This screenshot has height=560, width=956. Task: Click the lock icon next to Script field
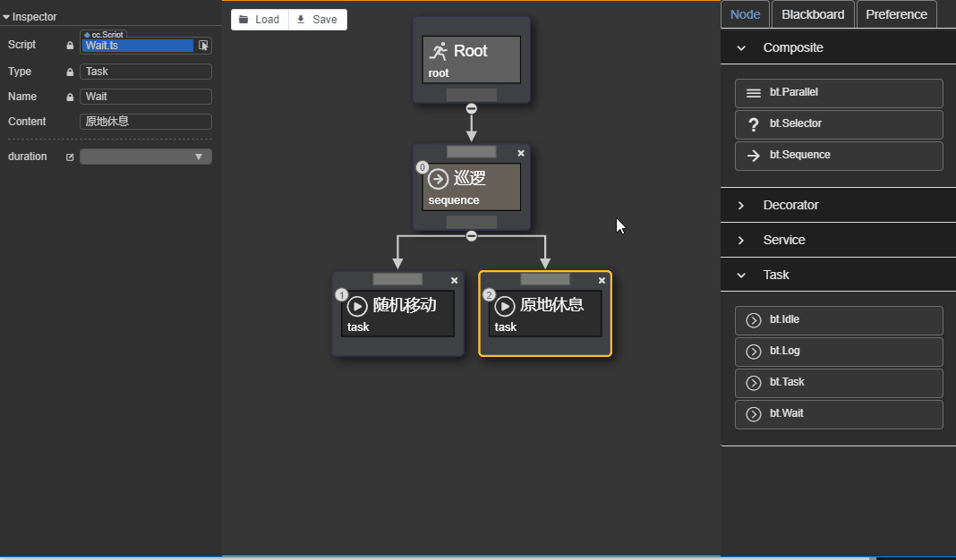pyautogui.click(x=70, y=46)
